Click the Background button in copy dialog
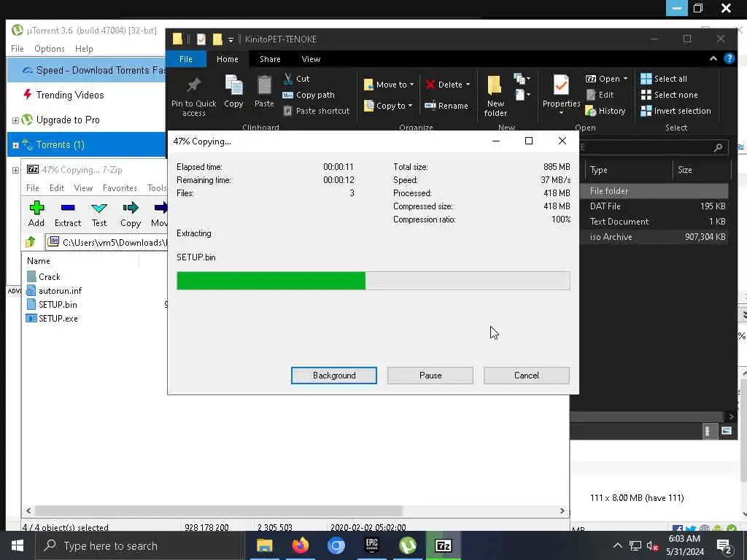 [x=333, y=376]
